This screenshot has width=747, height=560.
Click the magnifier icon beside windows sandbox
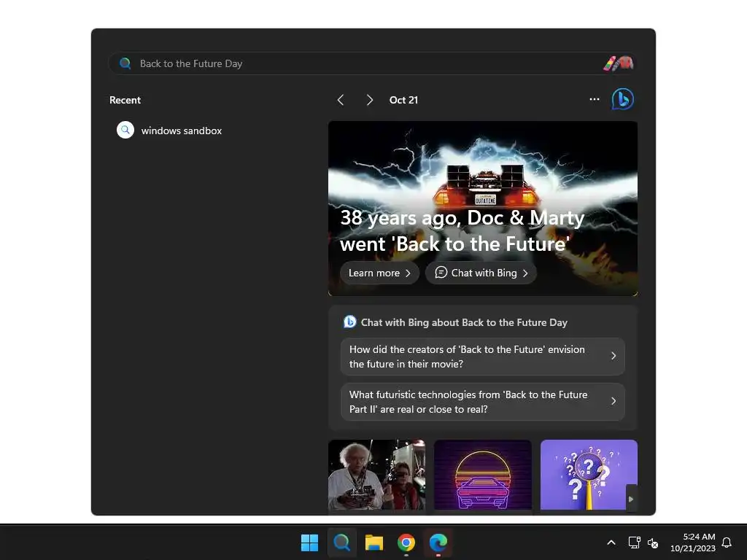click(125, 130)
